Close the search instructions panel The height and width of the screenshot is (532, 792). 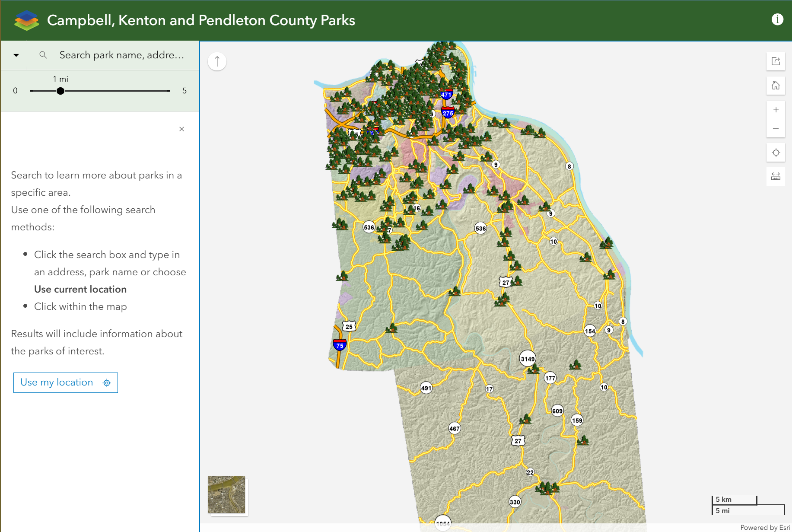click(181, 129)
